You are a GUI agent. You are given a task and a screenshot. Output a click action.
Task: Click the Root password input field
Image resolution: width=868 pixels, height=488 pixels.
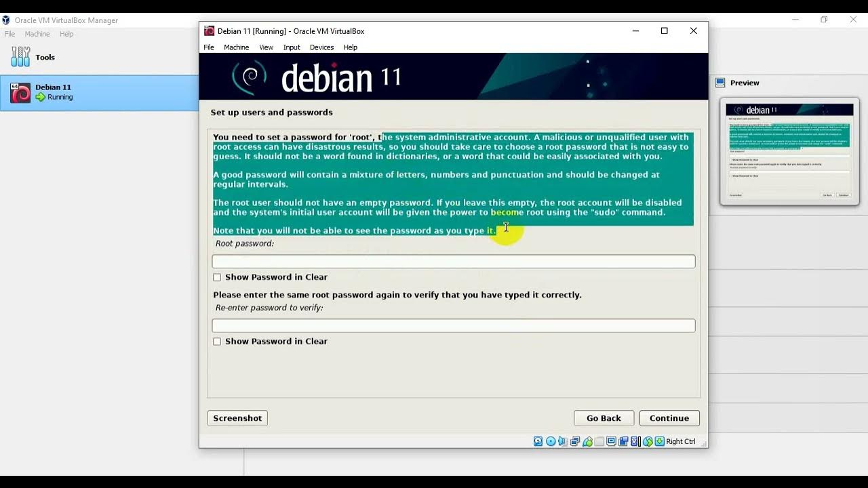coord(454,262)
